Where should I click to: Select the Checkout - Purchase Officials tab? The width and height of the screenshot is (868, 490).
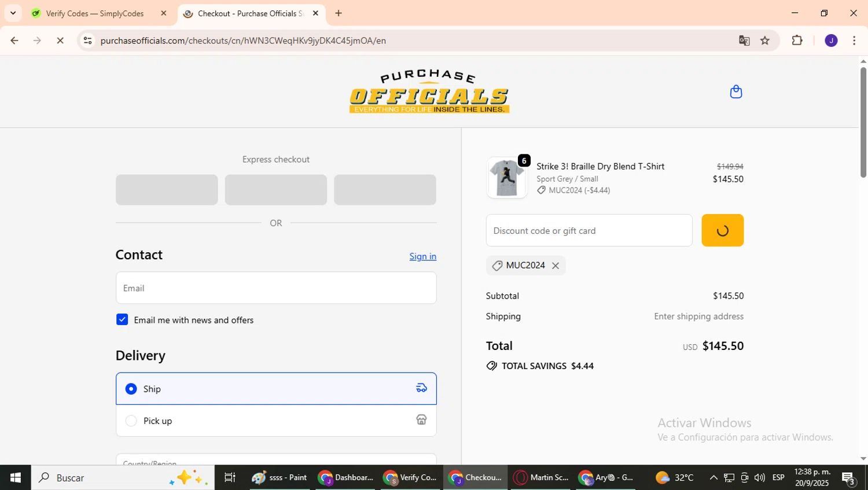click(251, 13)
